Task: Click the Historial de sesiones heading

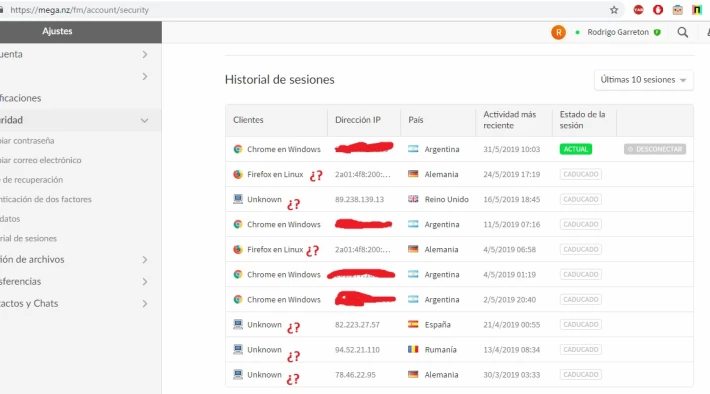Action: (279, 80)
